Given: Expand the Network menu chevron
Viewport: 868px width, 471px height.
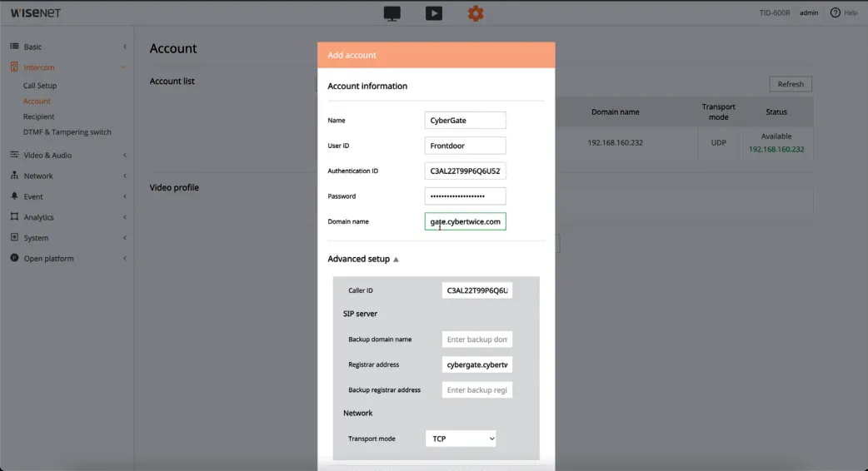Looking at the screenshot, I should (125, 176).
